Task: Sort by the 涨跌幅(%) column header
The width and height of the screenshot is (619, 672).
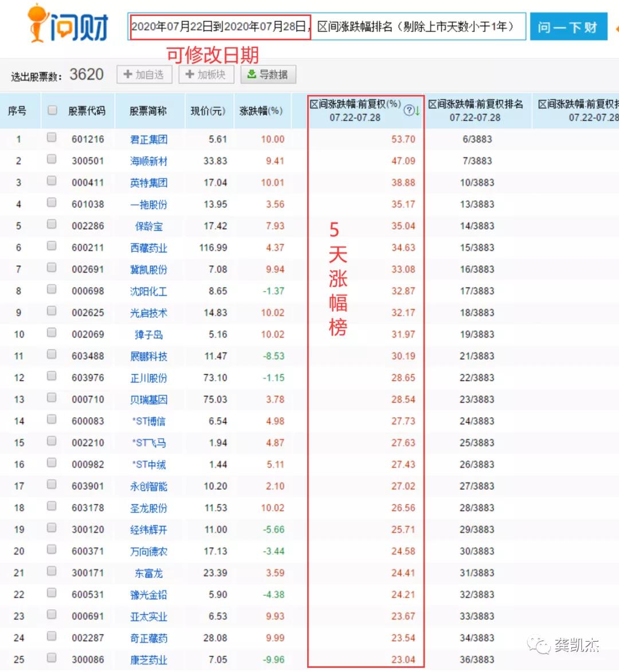Action: tap(261, 111)
